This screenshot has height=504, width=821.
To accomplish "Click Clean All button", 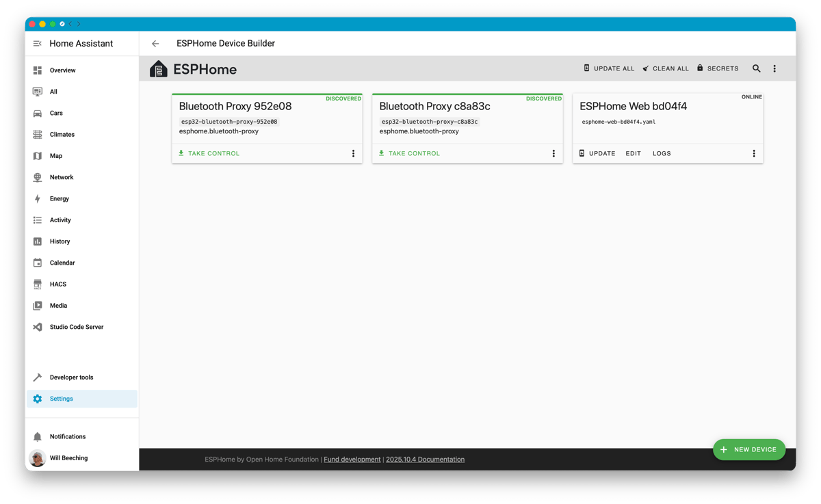I will coord(666,68).
